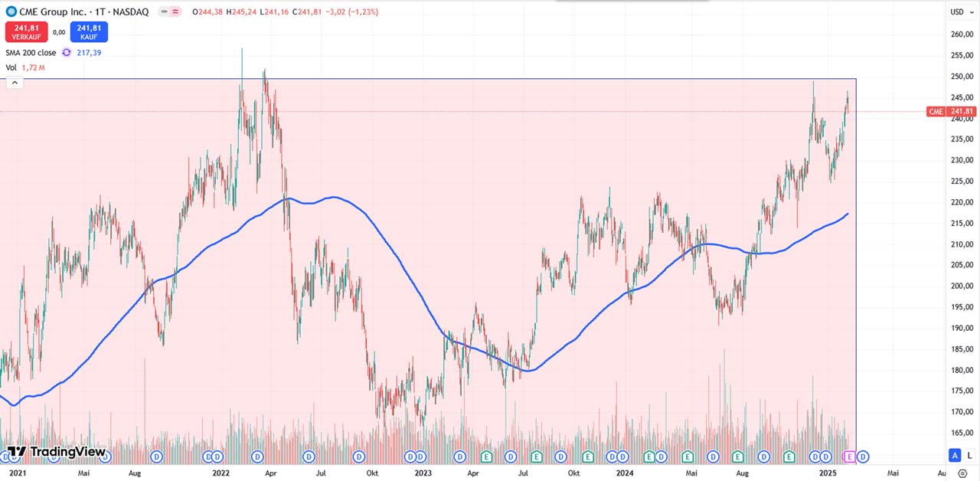Image resolution: width=980 pixels, height=481 pixels.
Task: Click the dividend D marker at September 2023
Action: (x=561, y=457)
